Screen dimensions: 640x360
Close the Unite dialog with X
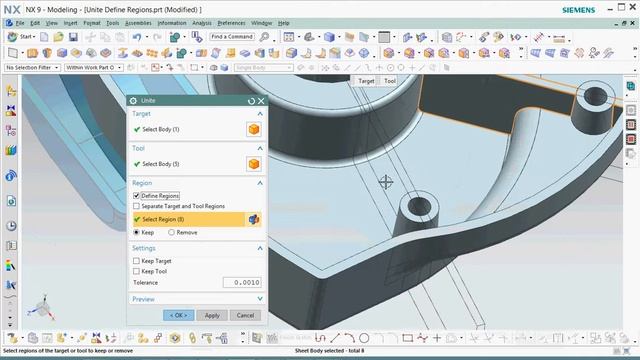[x=261, y=101]
